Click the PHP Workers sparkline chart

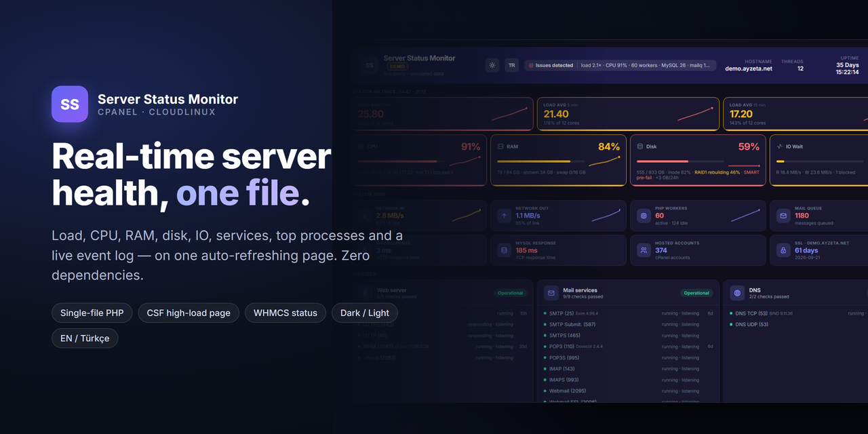[745, 216]
